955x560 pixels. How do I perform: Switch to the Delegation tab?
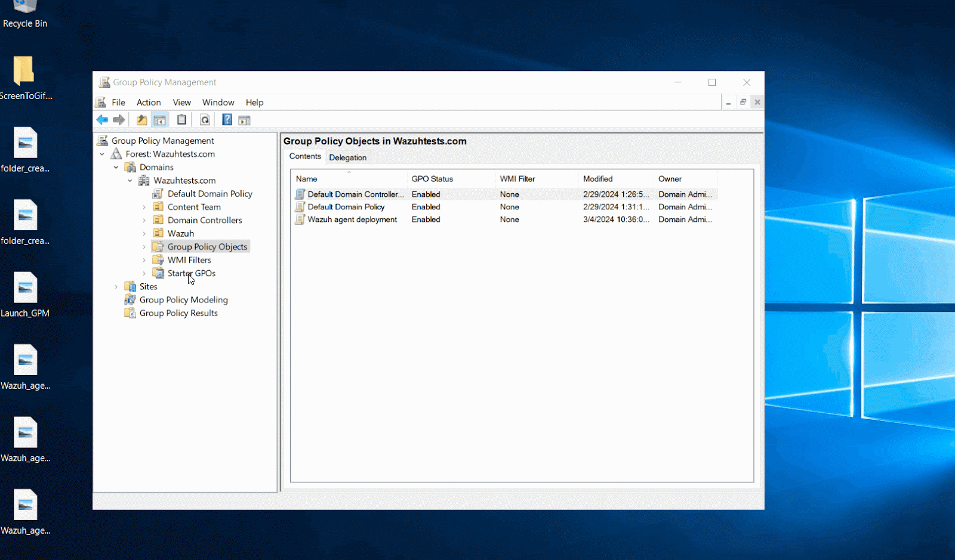click(x=348, y=157)
